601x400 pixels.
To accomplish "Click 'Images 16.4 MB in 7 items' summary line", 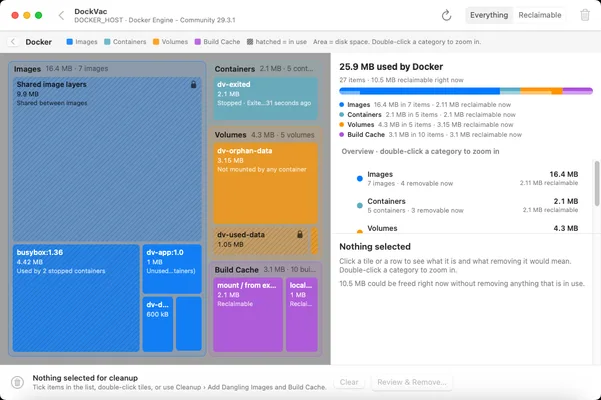I will 425,105.
